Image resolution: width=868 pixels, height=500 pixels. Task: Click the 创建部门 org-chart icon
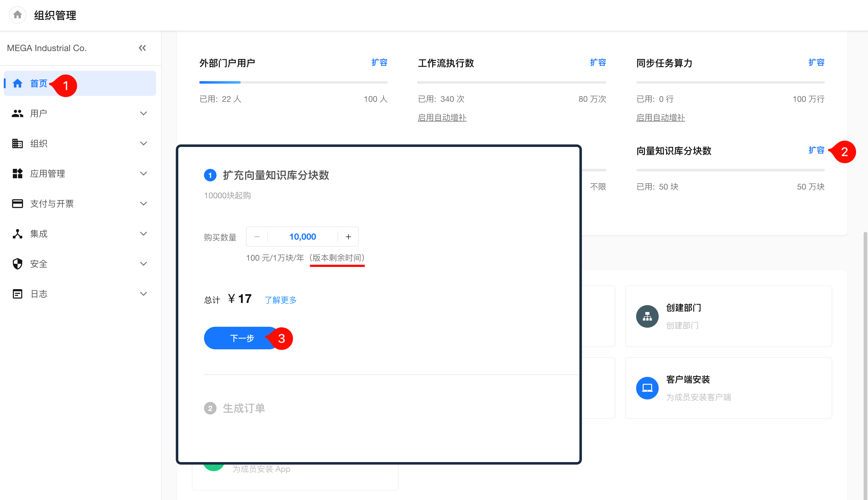647,316
